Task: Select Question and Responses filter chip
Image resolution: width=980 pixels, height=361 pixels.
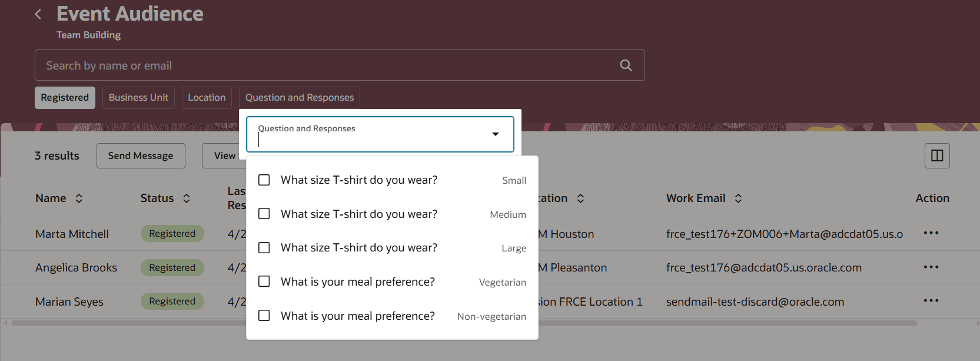Action: 300,98
